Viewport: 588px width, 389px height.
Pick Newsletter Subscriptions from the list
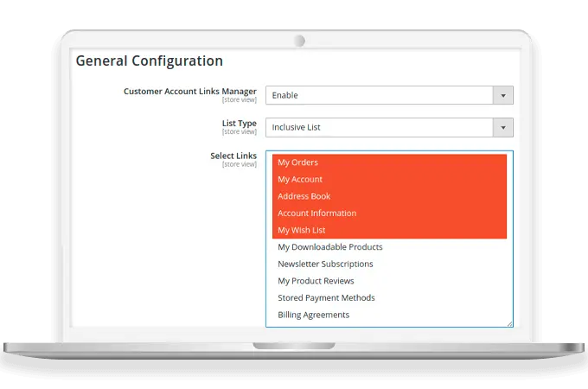[x=325, y=264]
